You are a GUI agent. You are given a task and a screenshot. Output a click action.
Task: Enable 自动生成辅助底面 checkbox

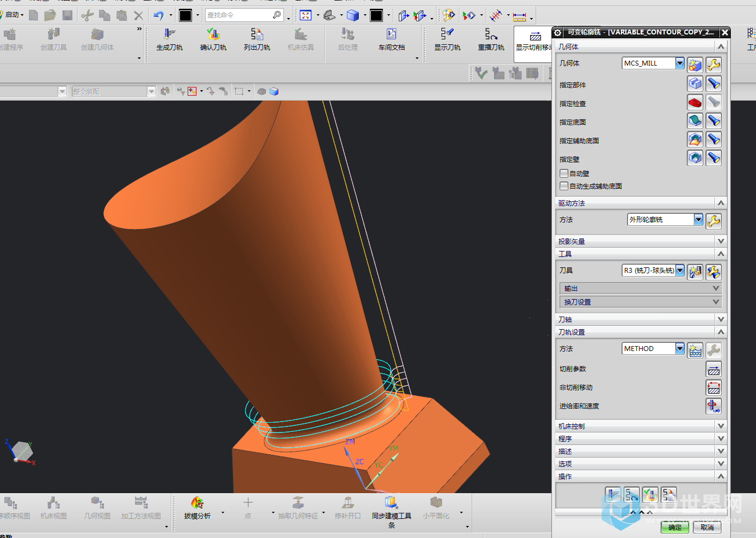[x=564, y=186]
